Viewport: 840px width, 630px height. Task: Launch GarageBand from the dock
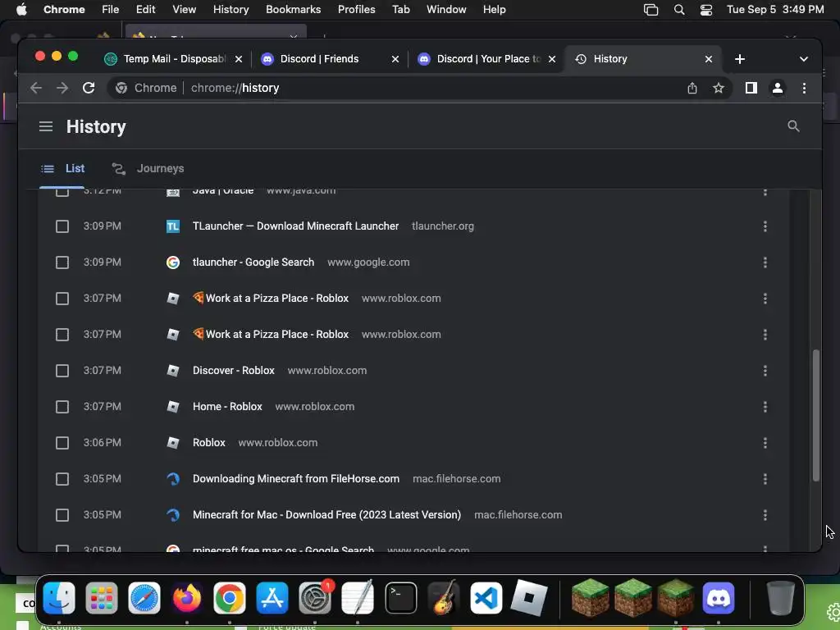pyautogui.click(x=444, y=598)
